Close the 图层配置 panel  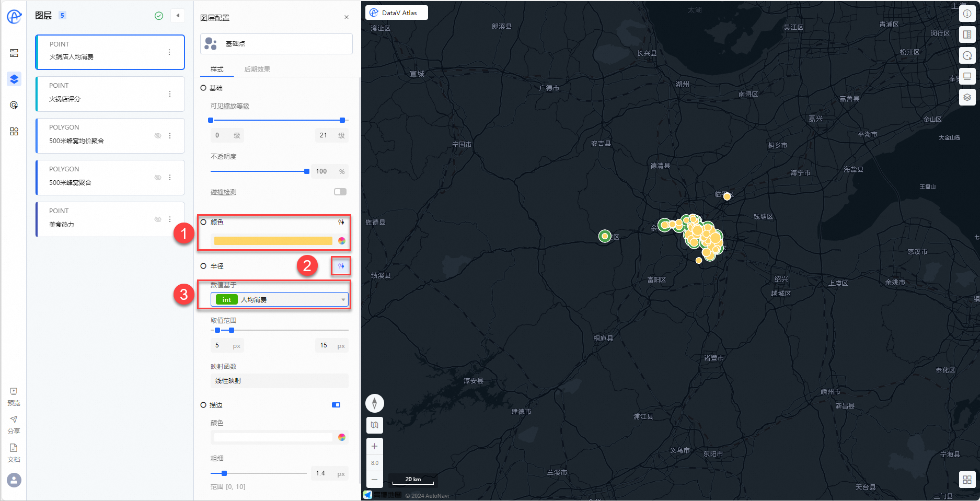[347, 17]
